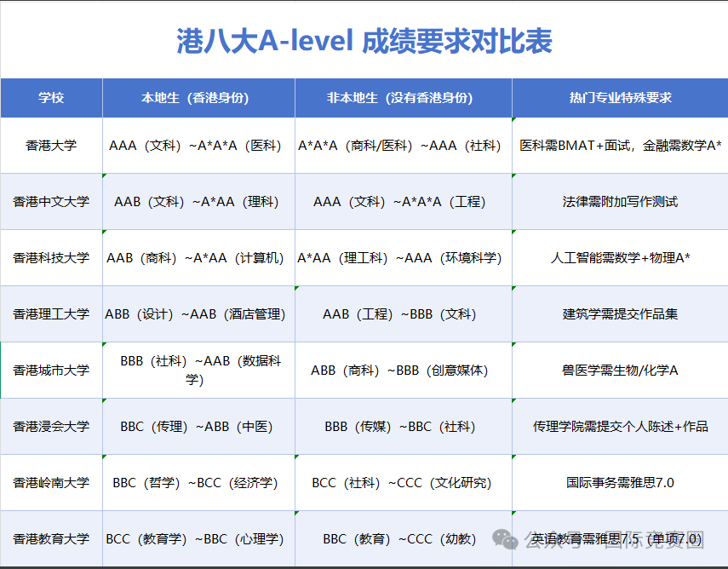Select cell 国际事务需雅思7.0

tap(620, 483)
